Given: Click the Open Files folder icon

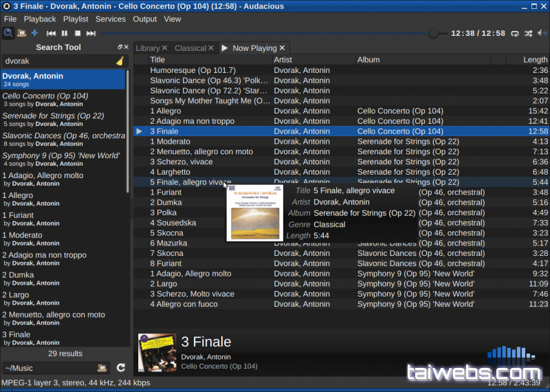Looking at the screenshot, I should [21, 33].
